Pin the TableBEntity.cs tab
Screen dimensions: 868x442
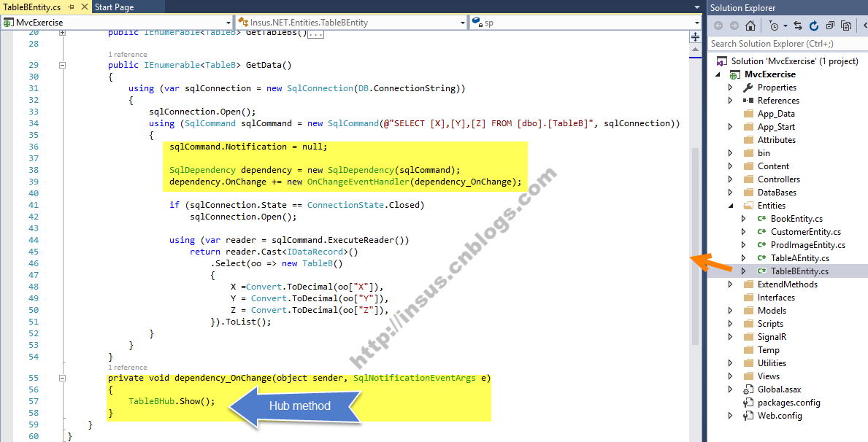pyautogui.click(x=72, y=7)
